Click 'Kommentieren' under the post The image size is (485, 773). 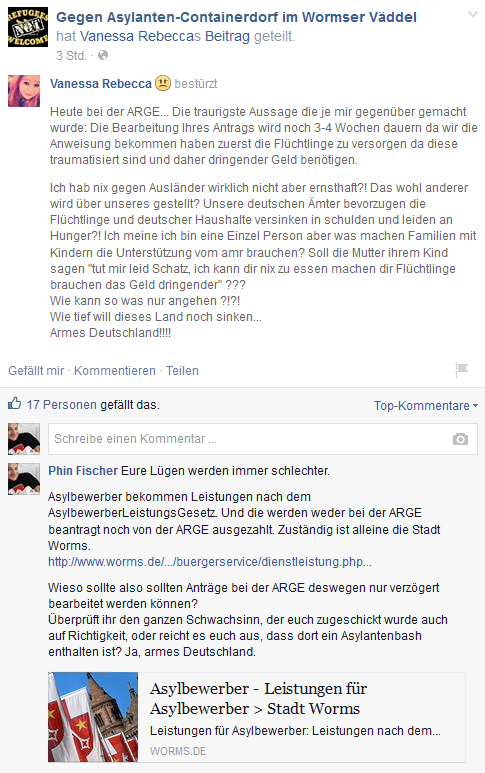click(x=114, y=371)
